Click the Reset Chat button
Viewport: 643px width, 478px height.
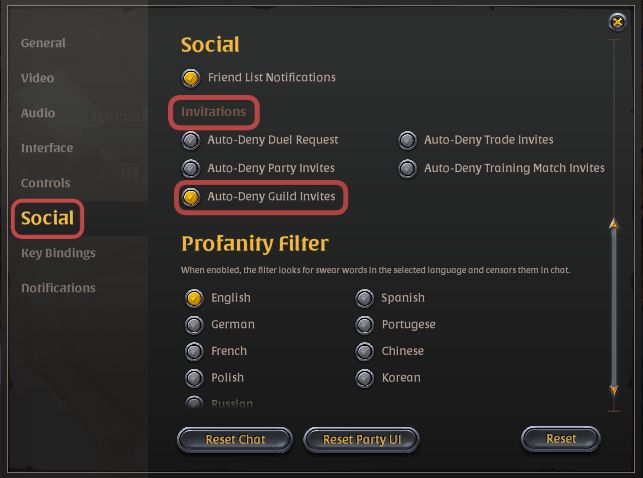235,439
